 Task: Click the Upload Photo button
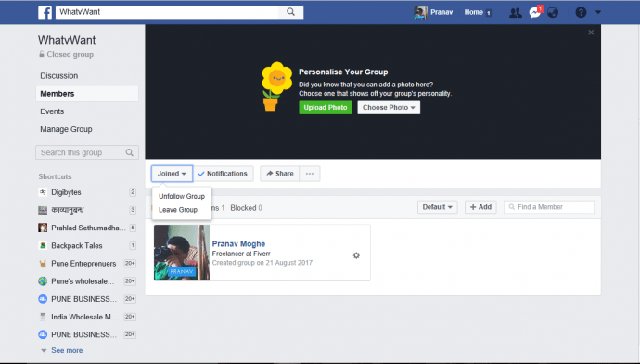(x=325, y=107)
